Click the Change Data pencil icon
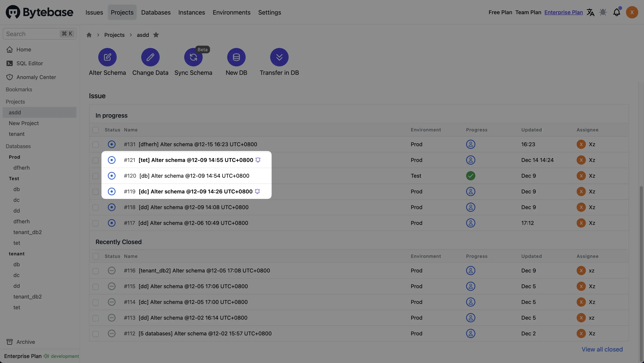The height and width of the screenshot is (363, 644). 150,57
